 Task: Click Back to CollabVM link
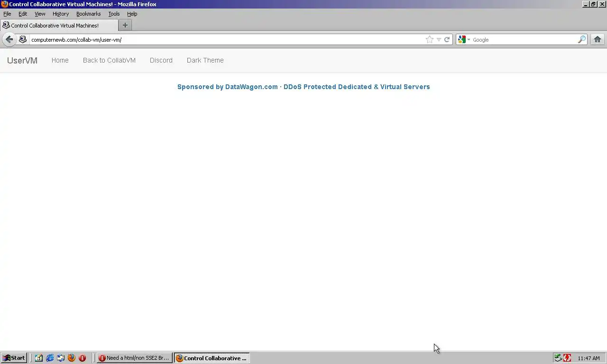(109, 60)
